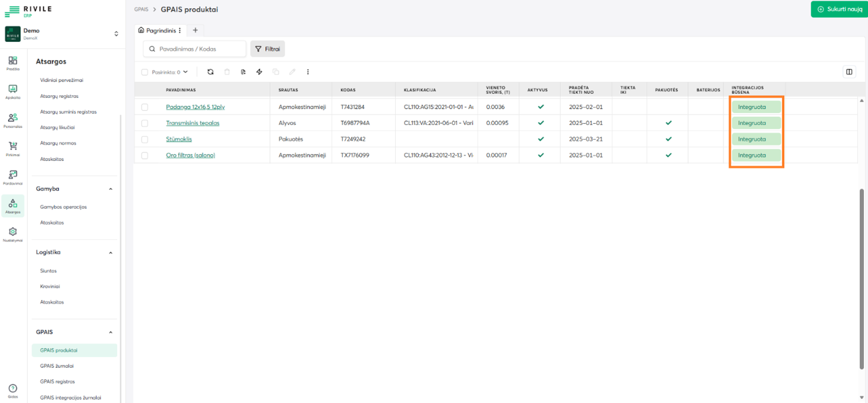Click the refresh icon in table toolbar
868x403 pixels.
pos(211,72)
